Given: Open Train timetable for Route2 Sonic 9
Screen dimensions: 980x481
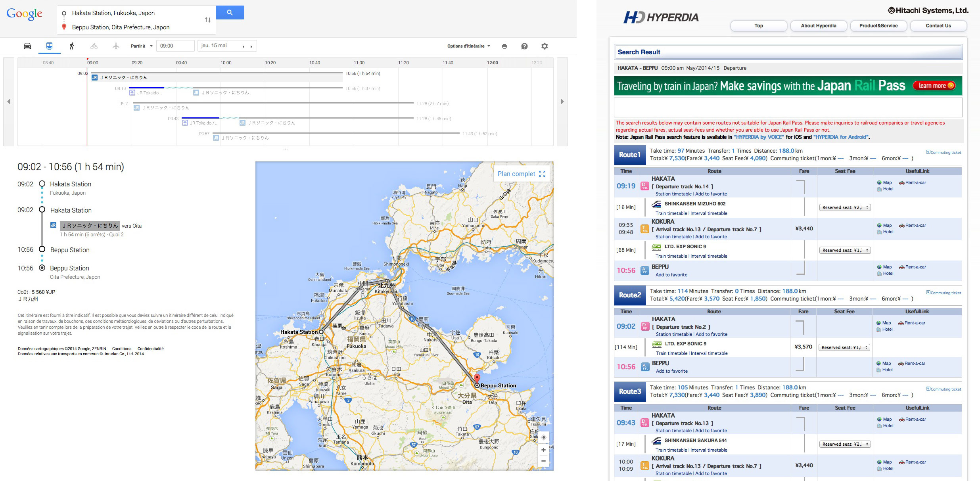Looking at the screenshot, I should 671,353.
